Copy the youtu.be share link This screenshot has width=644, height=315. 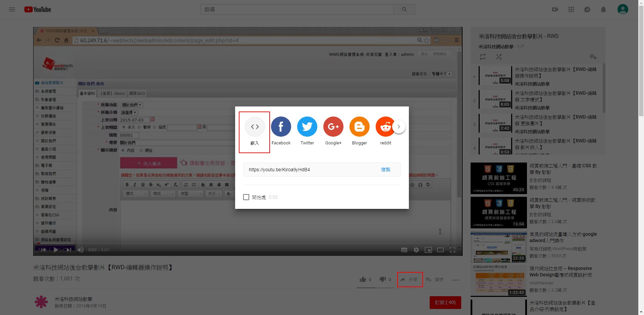(385, 170)
